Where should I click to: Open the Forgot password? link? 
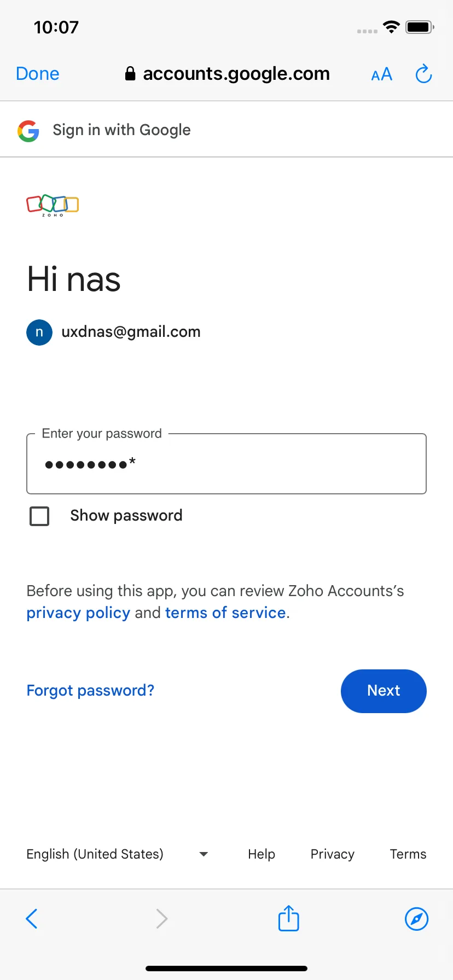[x=90, y=691]
